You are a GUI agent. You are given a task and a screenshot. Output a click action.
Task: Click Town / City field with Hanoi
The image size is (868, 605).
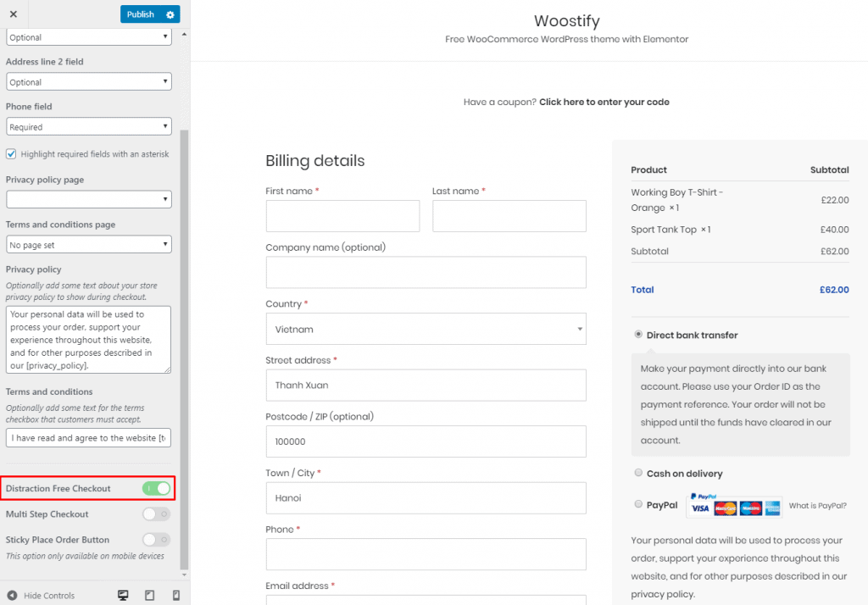(426, 498)
